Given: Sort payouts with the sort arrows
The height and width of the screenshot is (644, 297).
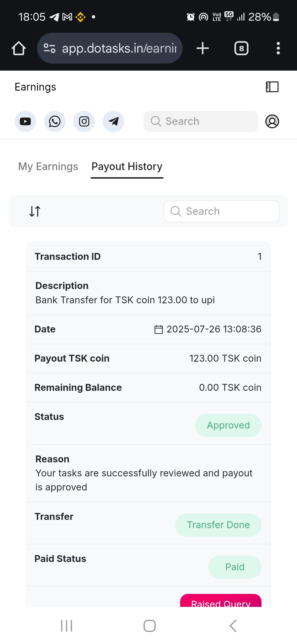Looking at the screenshot, I should point(35,211).
